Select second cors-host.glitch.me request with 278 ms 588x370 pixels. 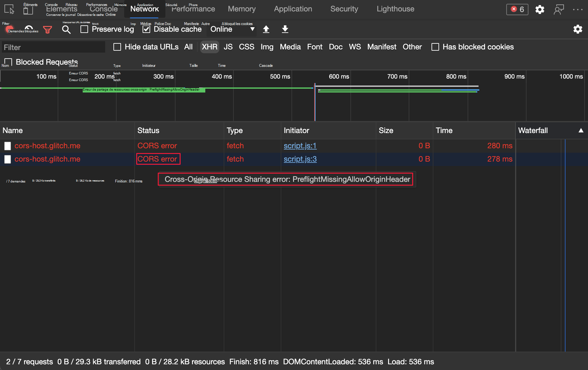(47, 159)
